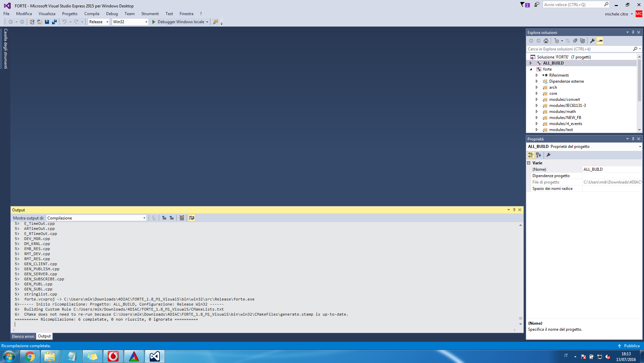Switch Proprietà to categorized view

[531, 155]
